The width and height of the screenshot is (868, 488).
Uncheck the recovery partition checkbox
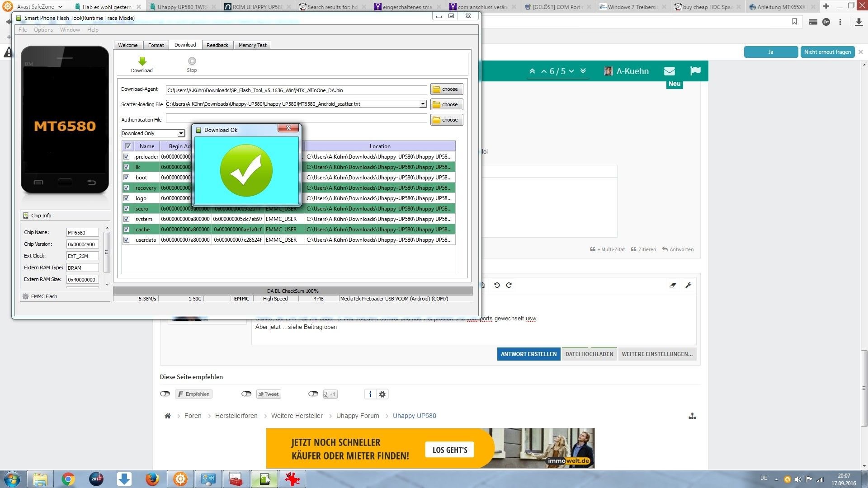pos(127,188)
